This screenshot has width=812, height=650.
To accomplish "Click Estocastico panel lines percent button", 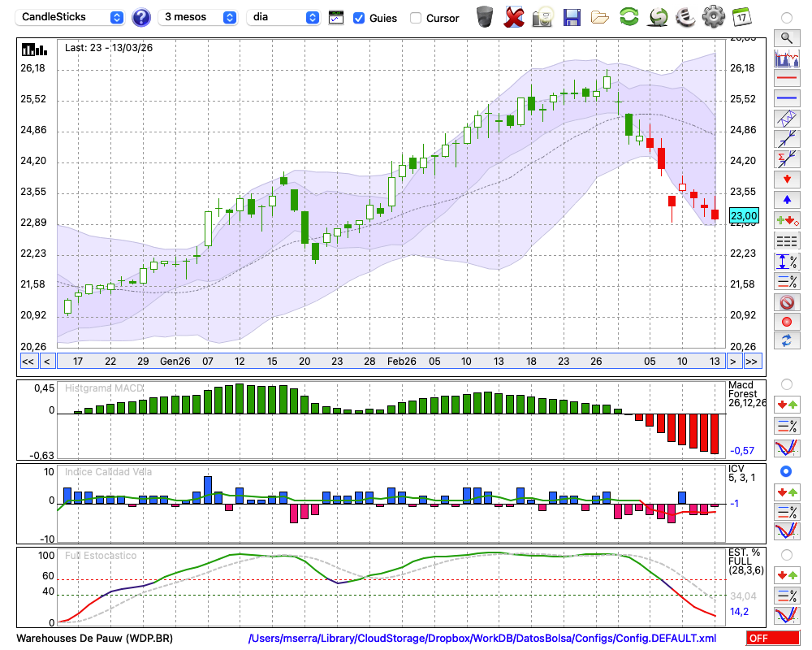I will point(787,595).
